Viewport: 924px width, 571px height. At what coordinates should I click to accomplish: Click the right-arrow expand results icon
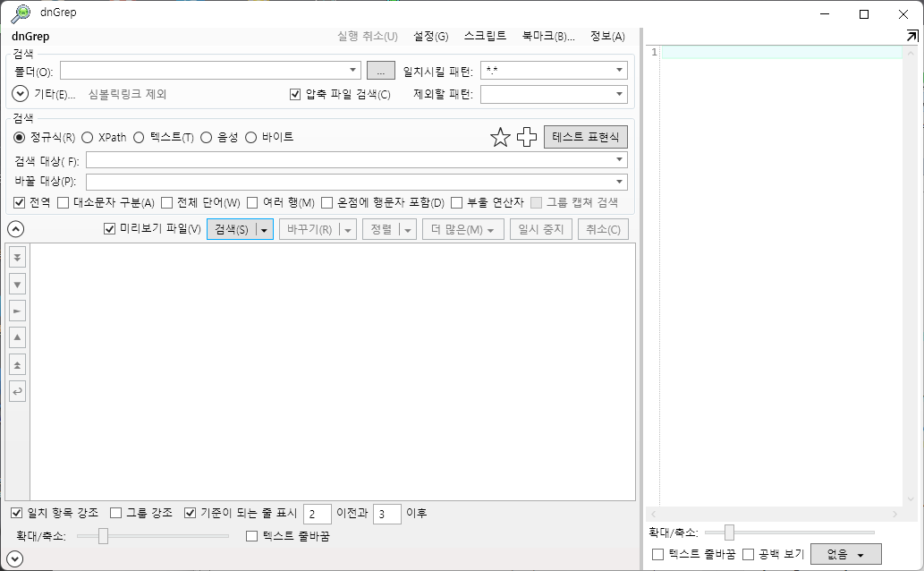(x=17, y=311)
